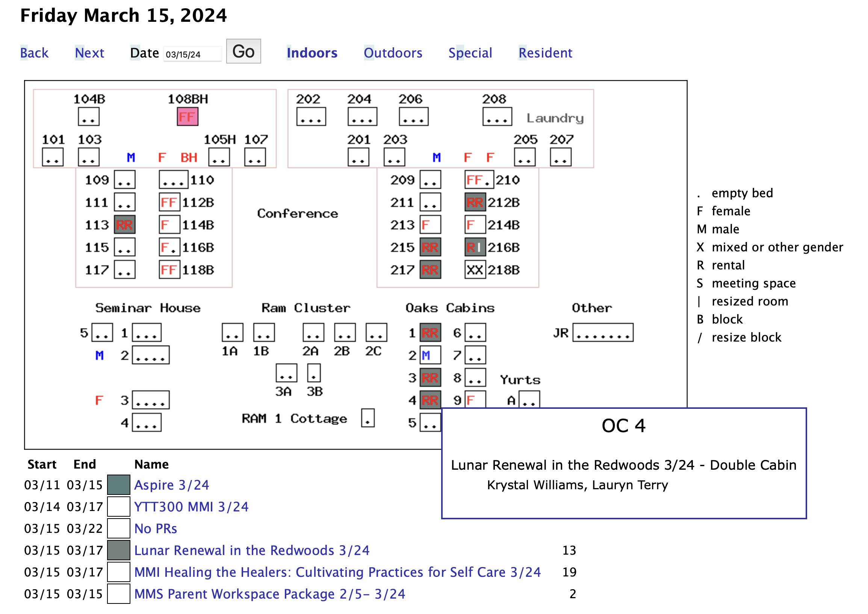Open the YTT300 MMI 3/24 link
This screenshot has height=614, width=868.
pyautogui.click(x=191, y=507)
